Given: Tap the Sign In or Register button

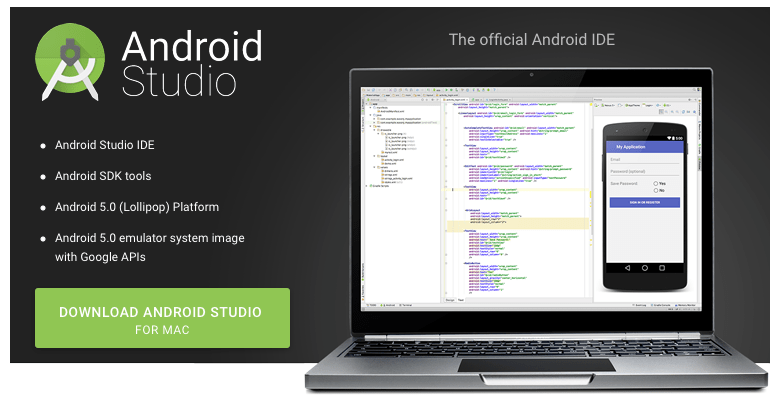Looking at the screenshot, I should (644, 203).
